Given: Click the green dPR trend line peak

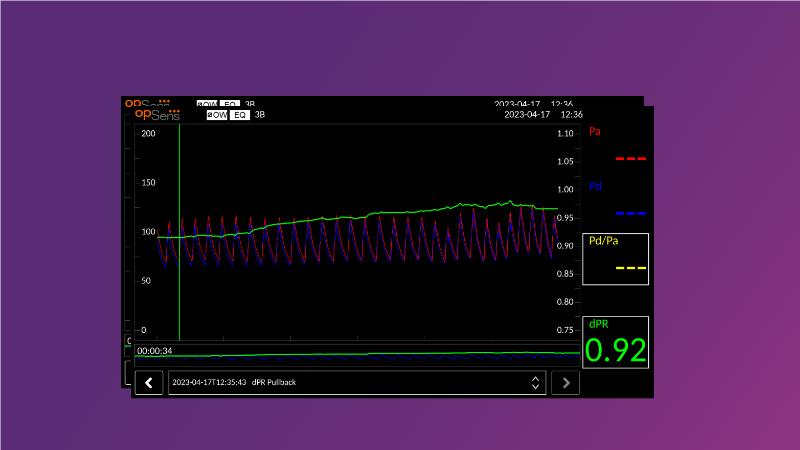Looking at the screenshot, I should coord(511,202).
